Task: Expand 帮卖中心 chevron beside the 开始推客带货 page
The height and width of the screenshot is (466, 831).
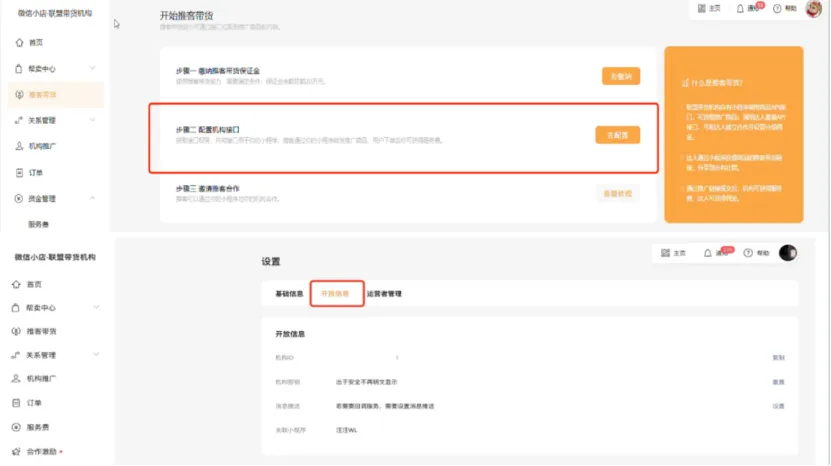Action: [x=92, y=68]
